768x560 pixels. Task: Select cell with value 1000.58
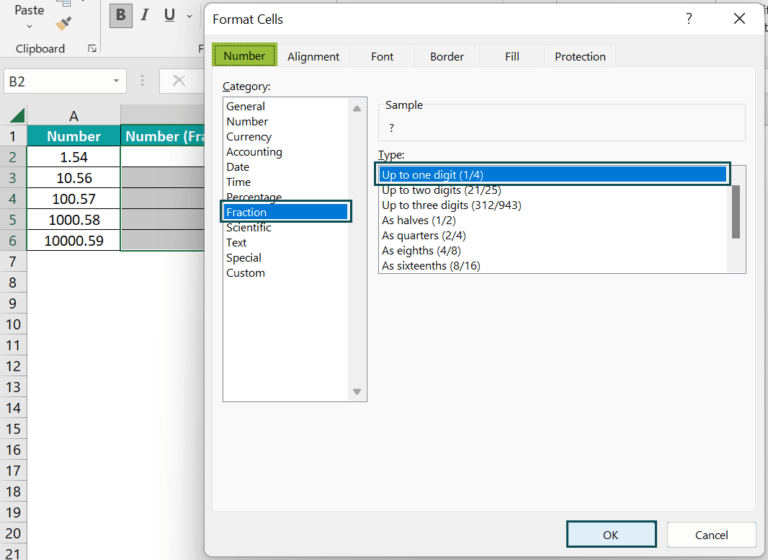point(73,219)
